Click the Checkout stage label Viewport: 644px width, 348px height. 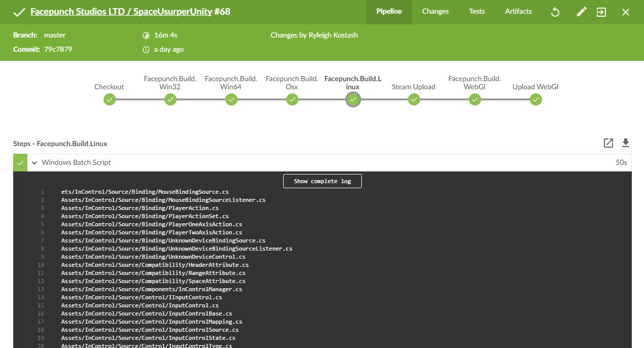tap(109, 87)
